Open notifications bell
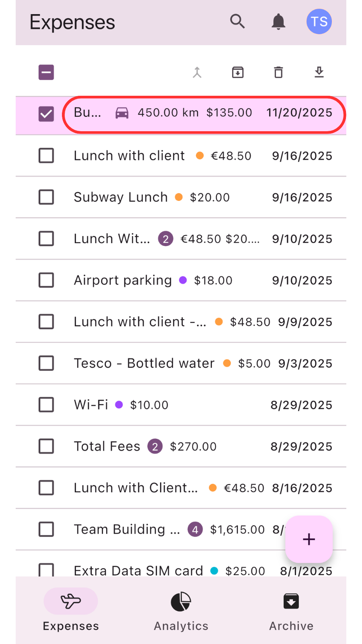This screenshot has height=644, width=362. (x=278, y=21)
